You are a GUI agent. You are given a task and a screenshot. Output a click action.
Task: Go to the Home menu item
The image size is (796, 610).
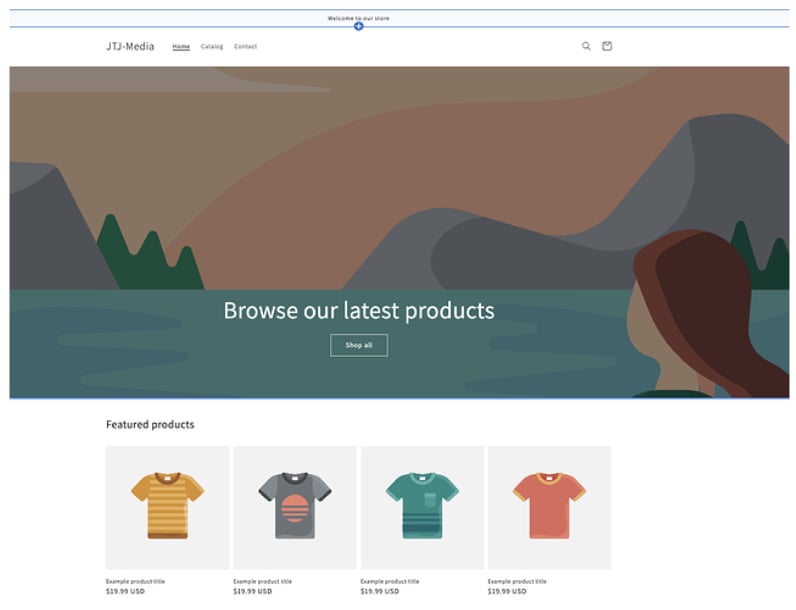pyautogui.click(x=181, y=47)
